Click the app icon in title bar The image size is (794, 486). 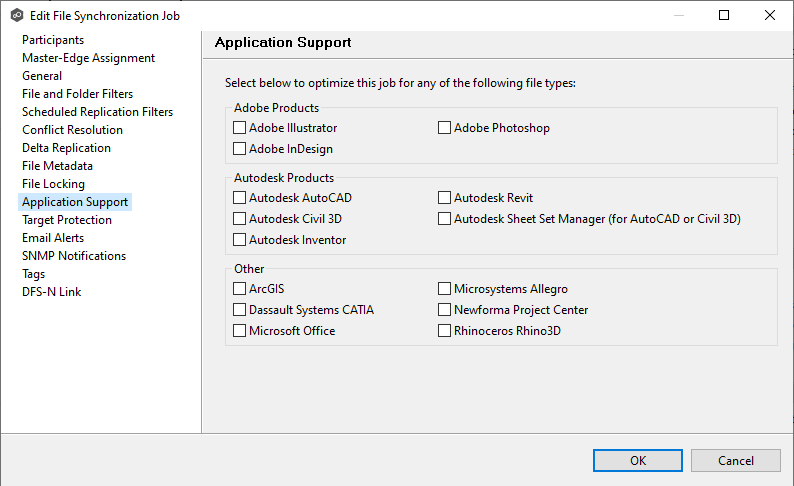coord(17,16)
